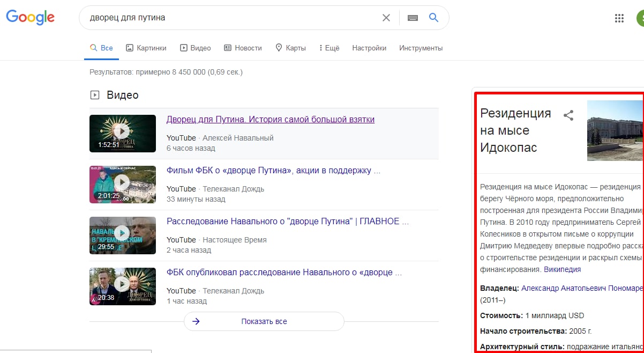Select the Все tab
644x353 pixels.
point(101,48)
